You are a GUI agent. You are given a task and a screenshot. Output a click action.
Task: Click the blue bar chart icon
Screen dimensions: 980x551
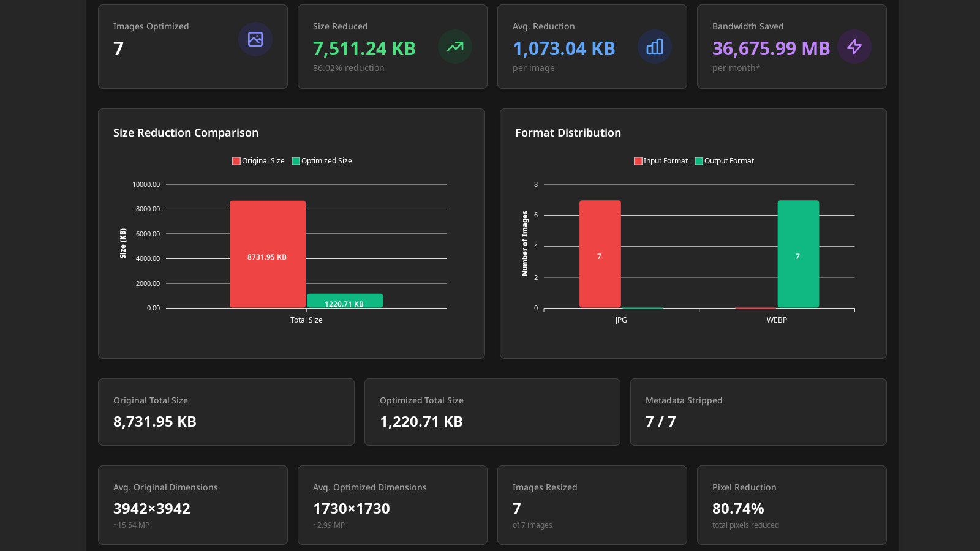[655, 47]
